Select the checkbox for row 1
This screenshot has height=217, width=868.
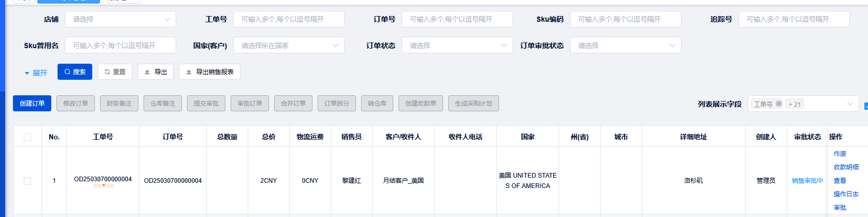pos(27,181)
